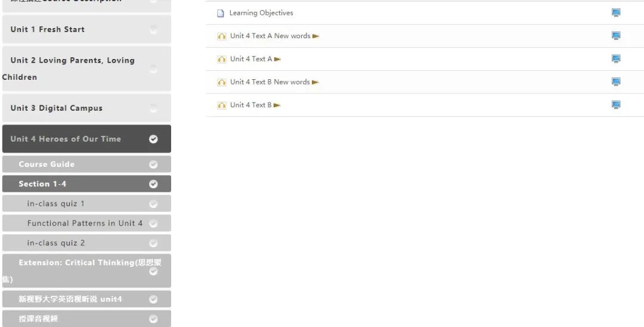Viewport: 644px width, 327px height.
Task: Toggle the checkmark on Unit 4 Heroes of Our Time
Action: click(153, 139)
